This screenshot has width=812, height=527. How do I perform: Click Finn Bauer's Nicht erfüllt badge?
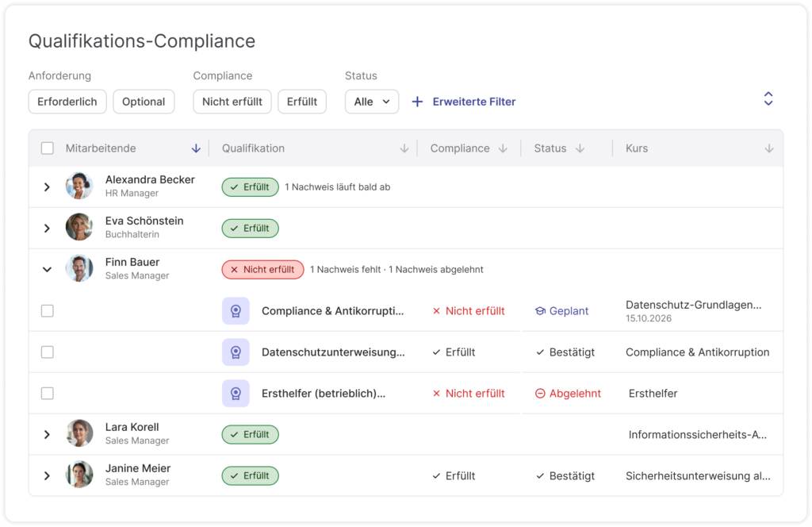[x=263, y=270]
